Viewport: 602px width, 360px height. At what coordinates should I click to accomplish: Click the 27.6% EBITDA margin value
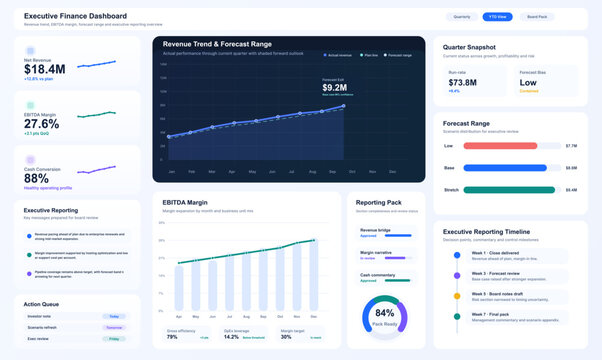point(41,124)
